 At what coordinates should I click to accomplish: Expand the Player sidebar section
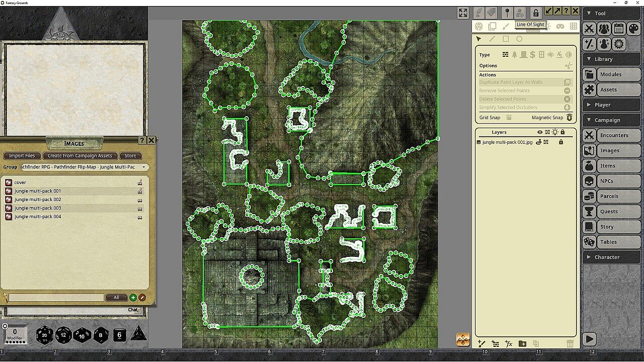[x=612, y=105]
